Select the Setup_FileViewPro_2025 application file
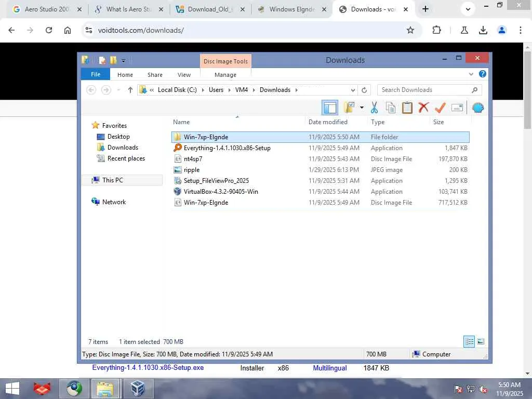The height and width of the screenshot is (399, 532). (320, 180)
